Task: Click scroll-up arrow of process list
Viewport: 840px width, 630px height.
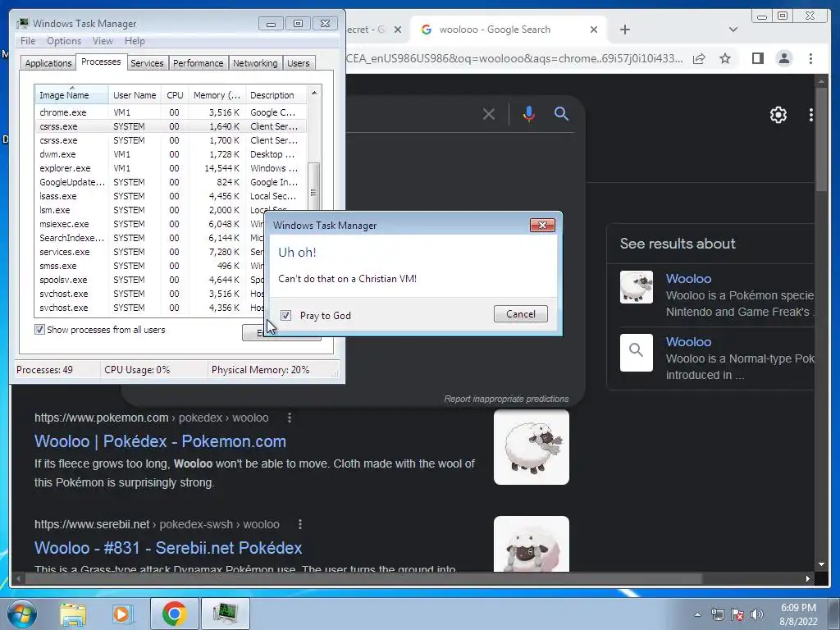Action: (314, 93)
